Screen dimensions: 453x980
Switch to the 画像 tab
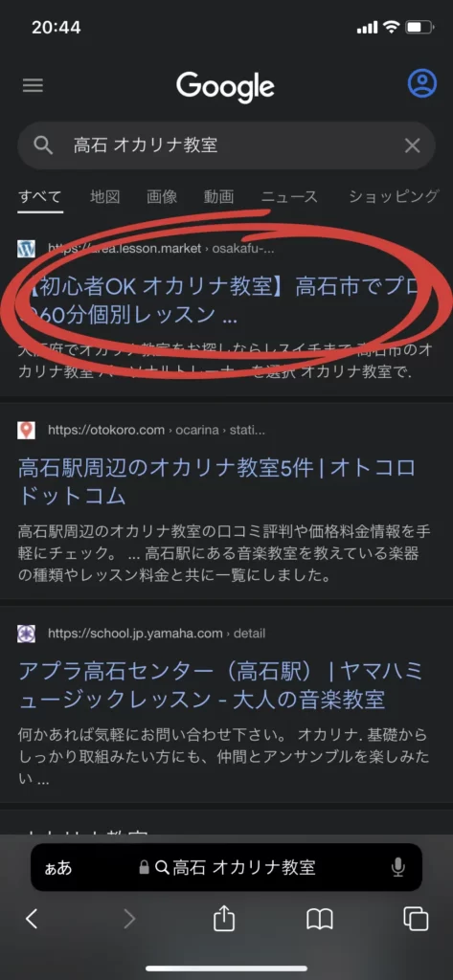pyautogui.click(x=162, y=197)
